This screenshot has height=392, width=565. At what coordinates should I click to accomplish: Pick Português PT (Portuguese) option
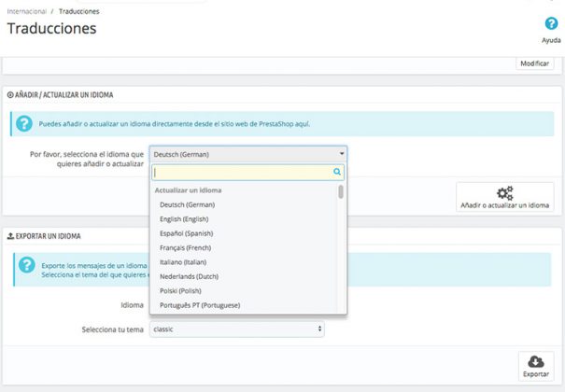(200, 305)
